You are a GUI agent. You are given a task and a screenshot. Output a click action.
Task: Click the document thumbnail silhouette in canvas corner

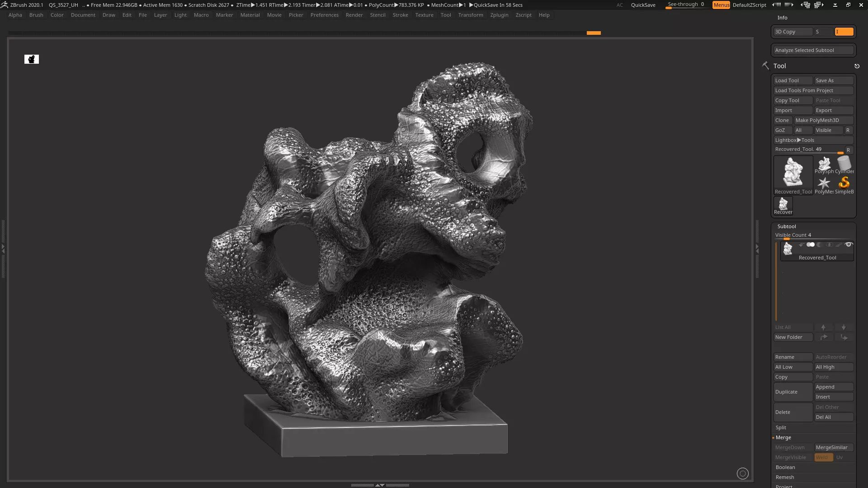click(x=32, y=59)
